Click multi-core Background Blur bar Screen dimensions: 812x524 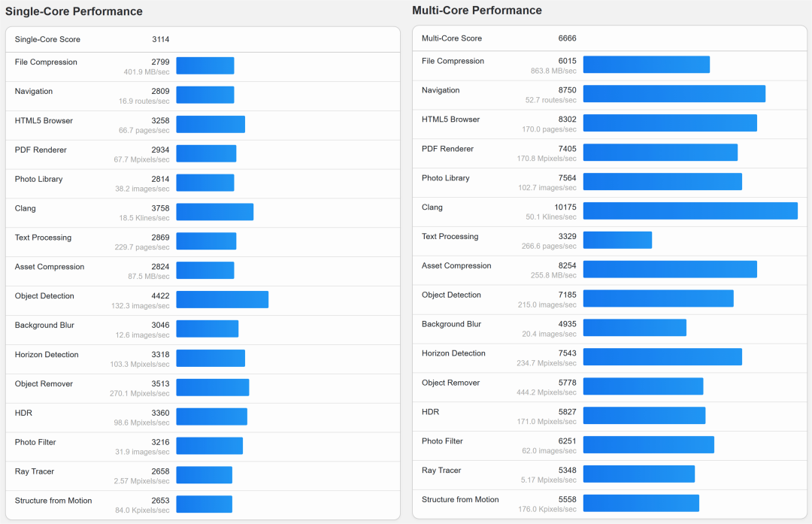635,328
